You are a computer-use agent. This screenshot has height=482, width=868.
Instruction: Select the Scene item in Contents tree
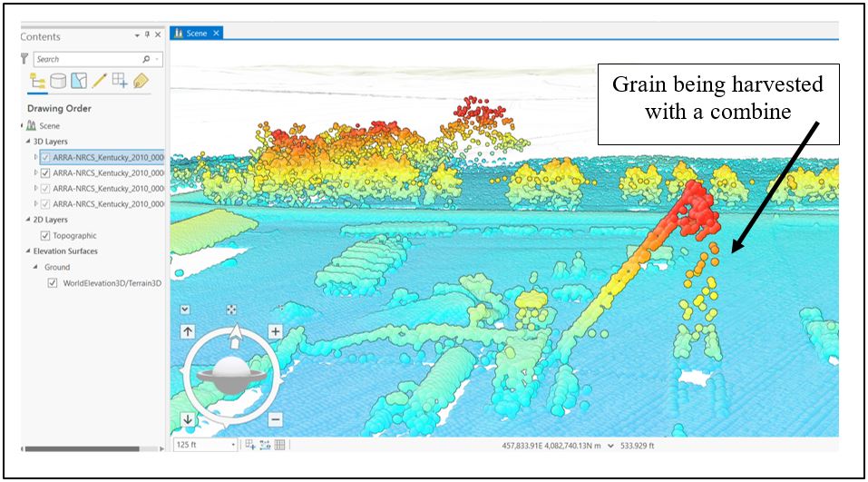49,126
